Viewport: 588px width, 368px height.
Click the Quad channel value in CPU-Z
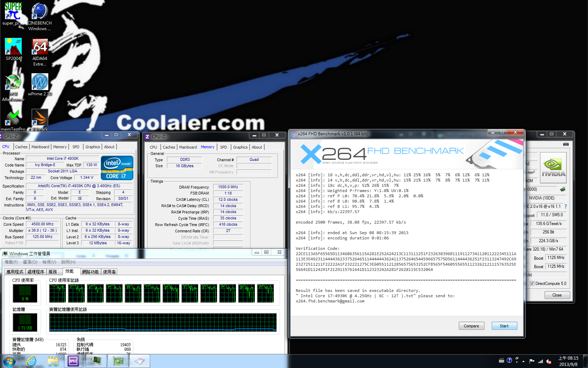254,159
